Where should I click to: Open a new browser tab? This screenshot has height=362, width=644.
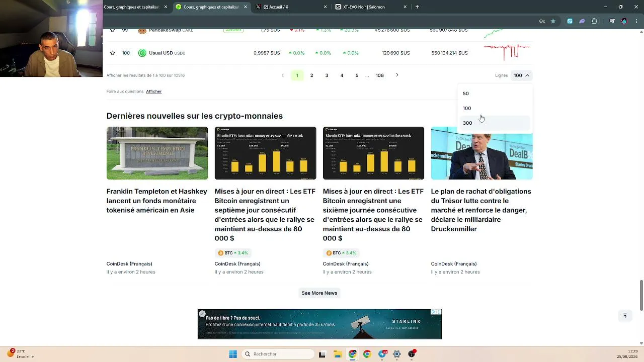click(x=417, y=7)
